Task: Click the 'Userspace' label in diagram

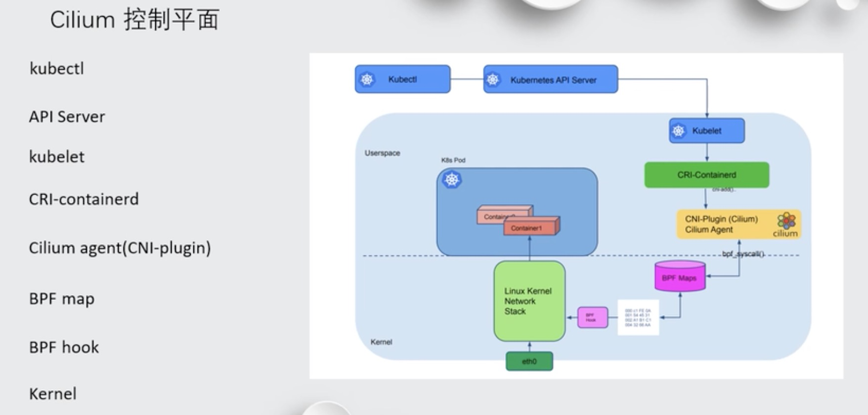Action: coord(383,153)
